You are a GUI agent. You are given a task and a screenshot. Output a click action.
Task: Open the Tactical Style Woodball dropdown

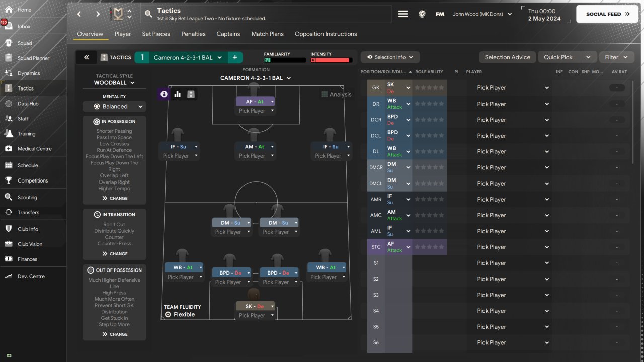point(114,83)
